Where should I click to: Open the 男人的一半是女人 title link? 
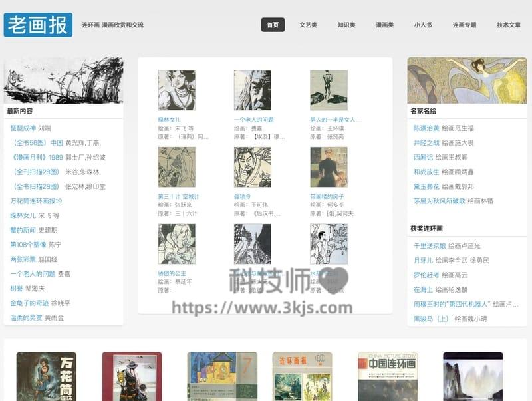point(335,120)
